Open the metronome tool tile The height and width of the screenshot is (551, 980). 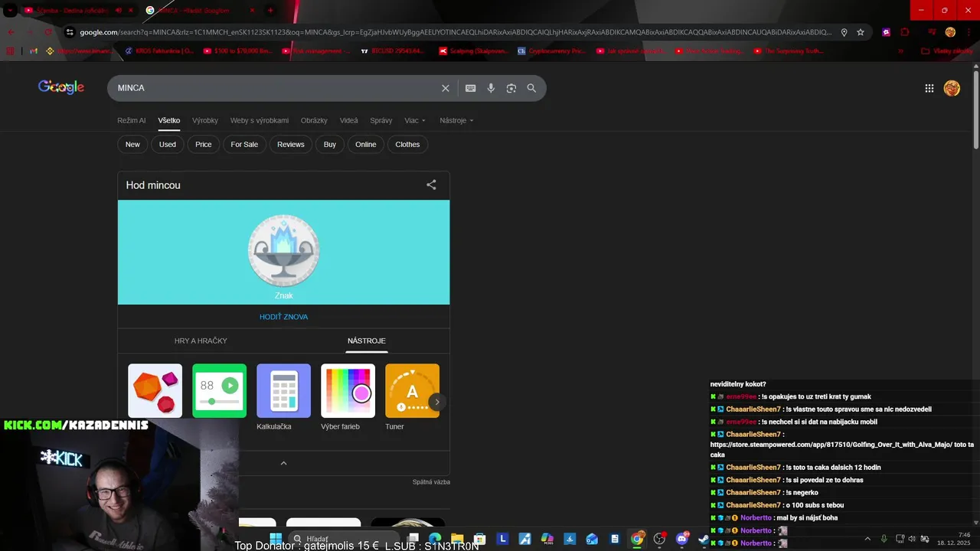pyautogui.click(x=219, y=390)
